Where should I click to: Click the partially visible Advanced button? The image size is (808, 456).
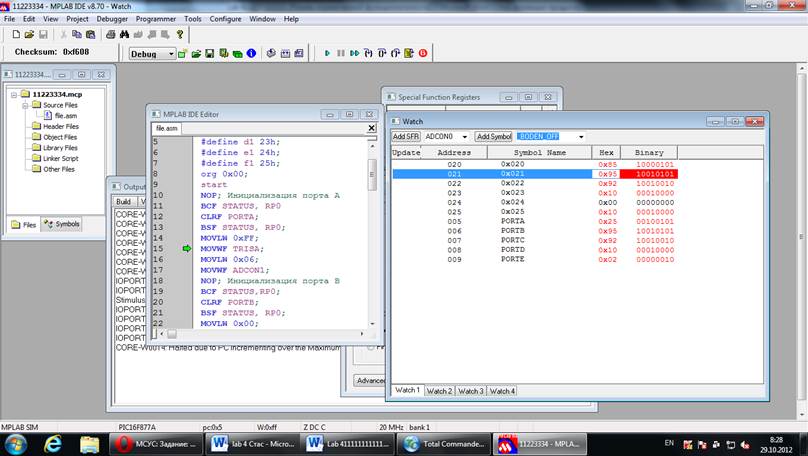click(x=369, y=380)
